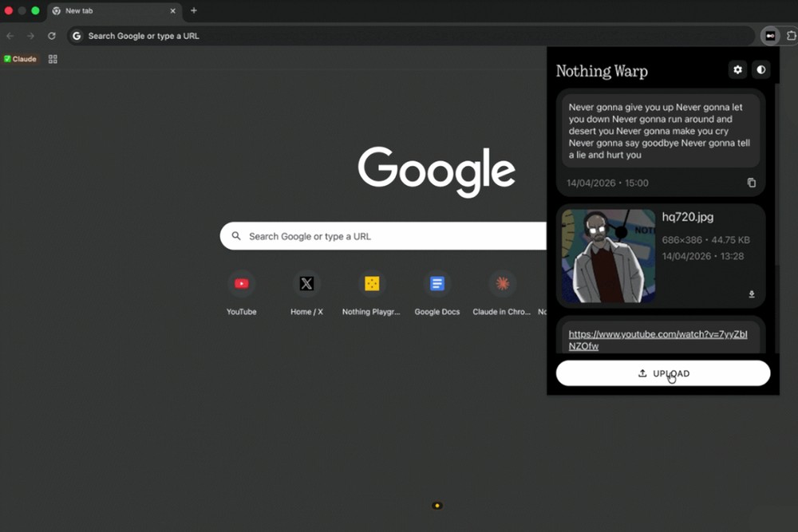Image resolution: width=798 pixels, height=532 pixels.
Task: Open the hq720.jpg image thumbnail
Action: pyautogui.click(x=608, y=256)
